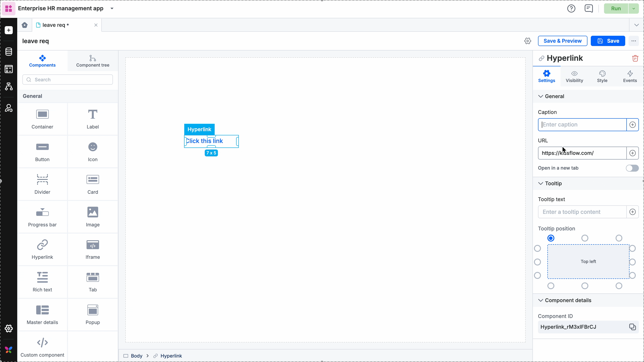Collapse the General settings section
The image size is (644, 362).
pos(540,97)
